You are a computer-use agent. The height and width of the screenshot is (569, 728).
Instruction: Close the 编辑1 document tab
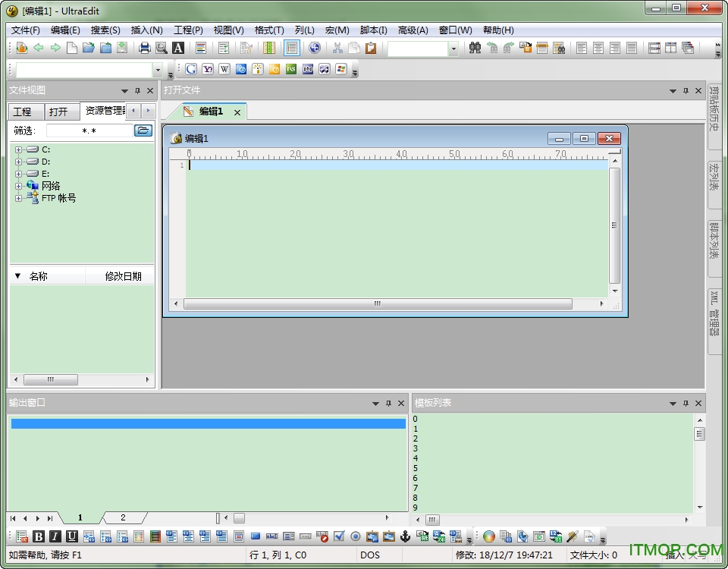(237, 112)
